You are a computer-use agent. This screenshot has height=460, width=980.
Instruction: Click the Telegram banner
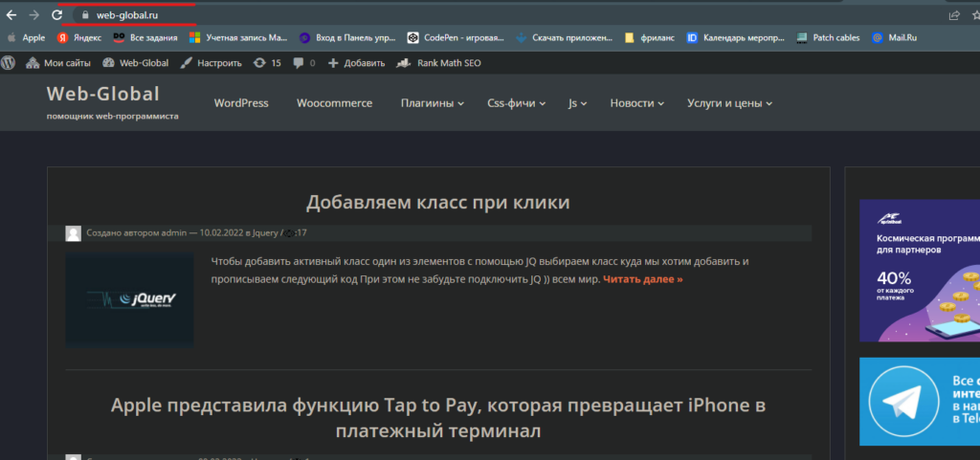tap(920, 402)
